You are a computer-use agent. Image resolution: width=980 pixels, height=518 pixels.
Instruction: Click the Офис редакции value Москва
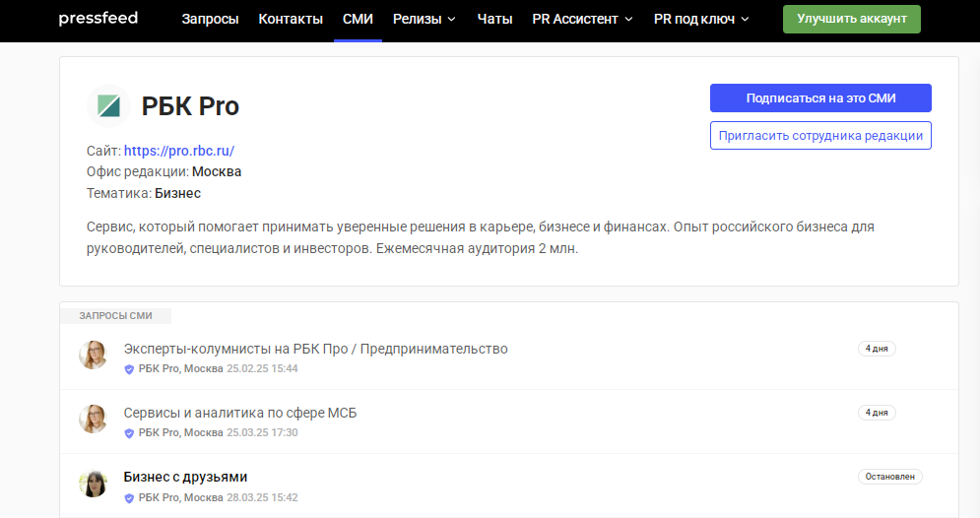(x=217, y=171)
